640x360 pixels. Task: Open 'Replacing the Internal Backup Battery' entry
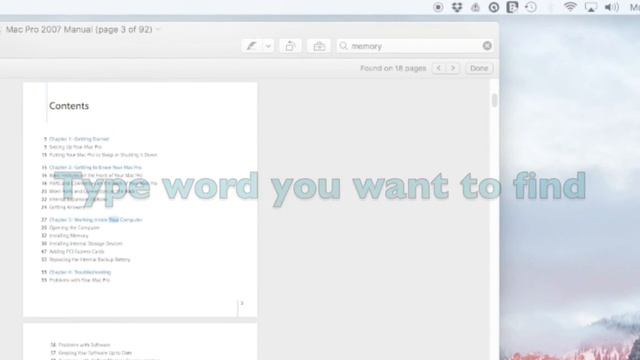[90, 260]
